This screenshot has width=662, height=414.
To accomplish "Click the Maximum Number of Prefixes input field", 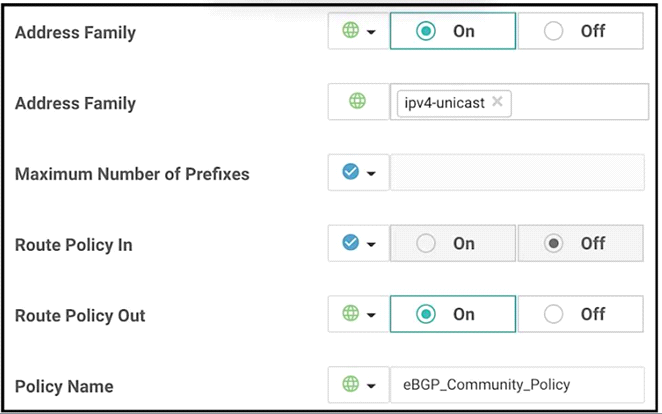I will (517, 172).
